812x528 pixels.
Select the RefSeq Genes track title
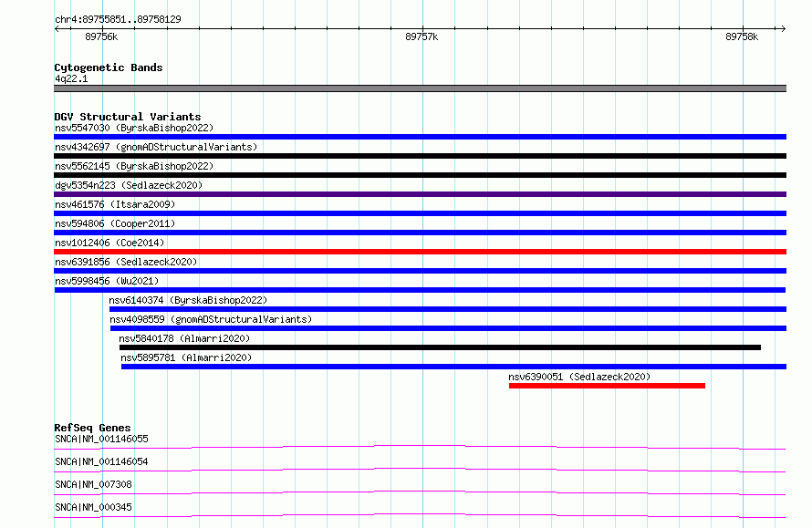coord(92,428)
